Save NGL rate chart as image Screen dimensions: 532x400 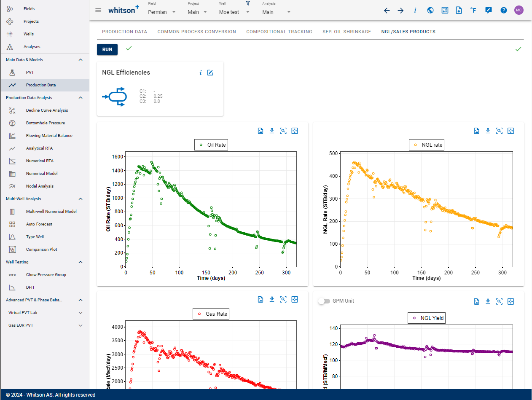pos(476,131)
